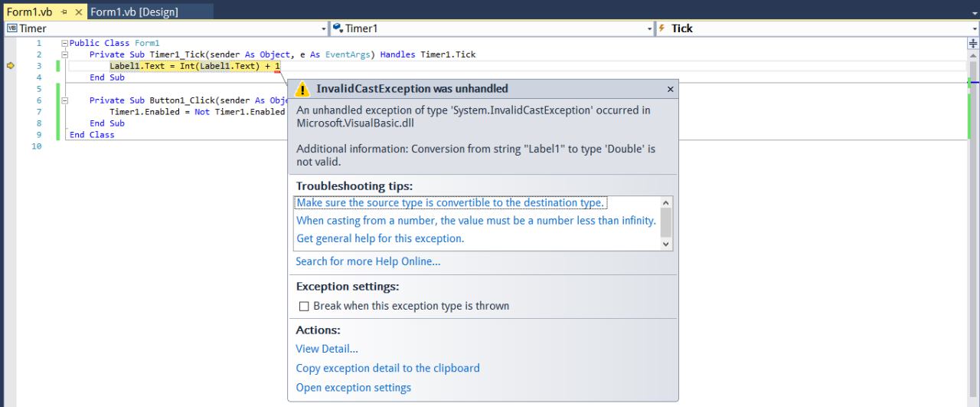Screen dimensions: 980x407
Task: Close the Form1.vb editor tab
Action: tap(79, 12)
